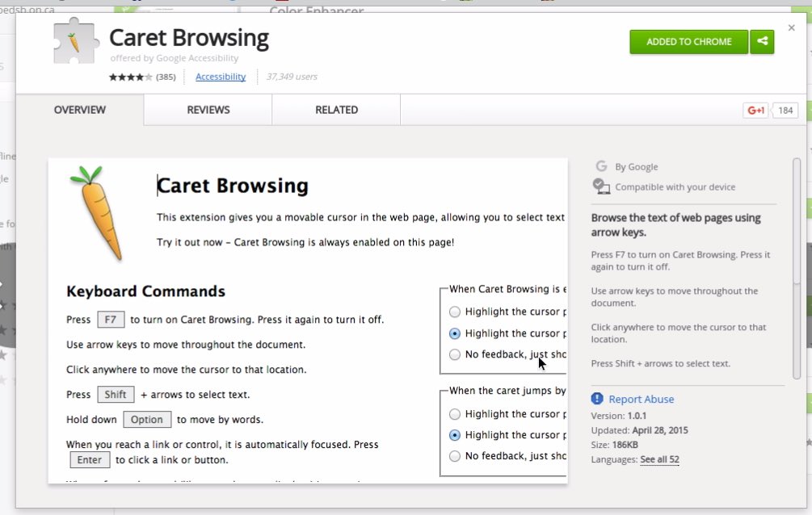This screenshot has width=812, height=515.
Task: Click the share icon button
Action: pos(762,41)
